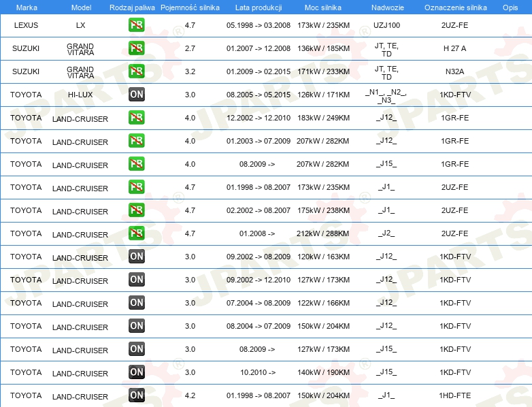
Task: Select the LX model cell
Action: 81,25
